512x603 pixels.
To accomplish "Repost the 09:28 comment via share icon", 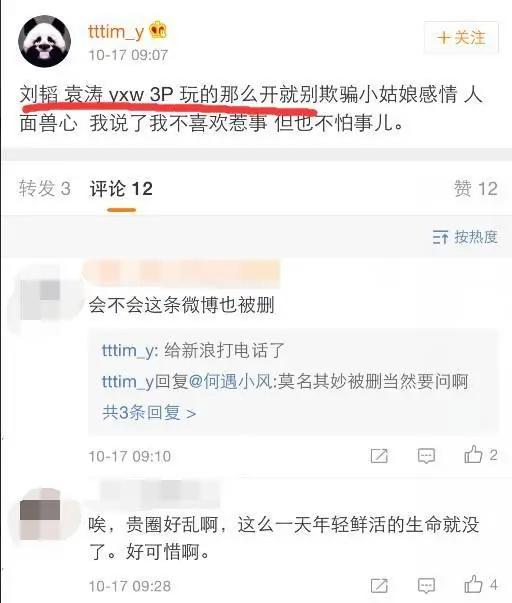I will point(379,586).
